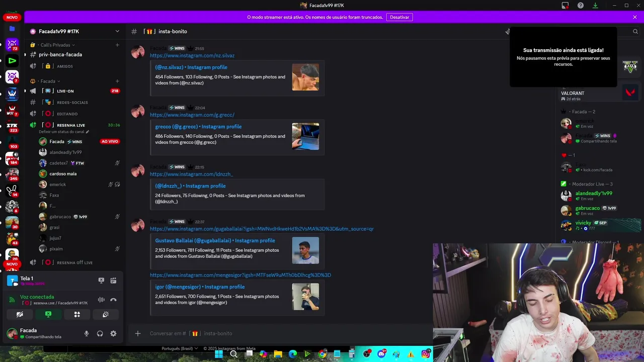
Task: Select user cadetex7 in voice list
Action: 58,163
